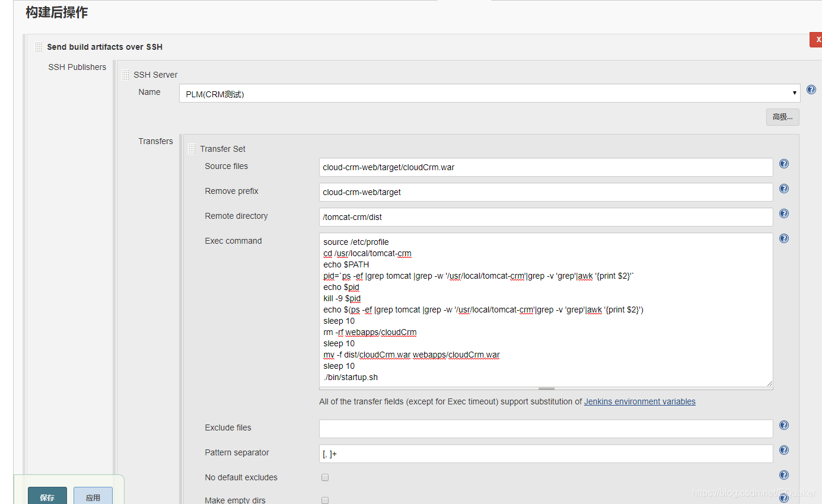Click the 应用 apply button

[93, 496]
